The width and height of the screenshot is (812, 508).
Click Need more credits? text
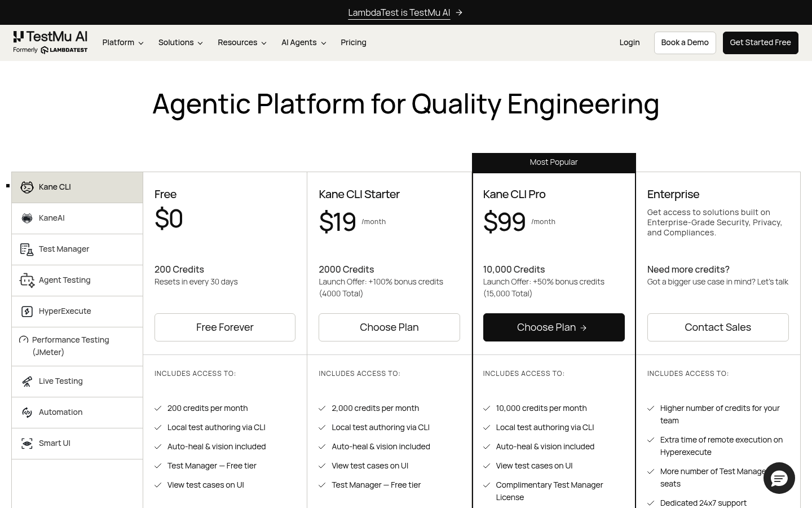(689, 270)
